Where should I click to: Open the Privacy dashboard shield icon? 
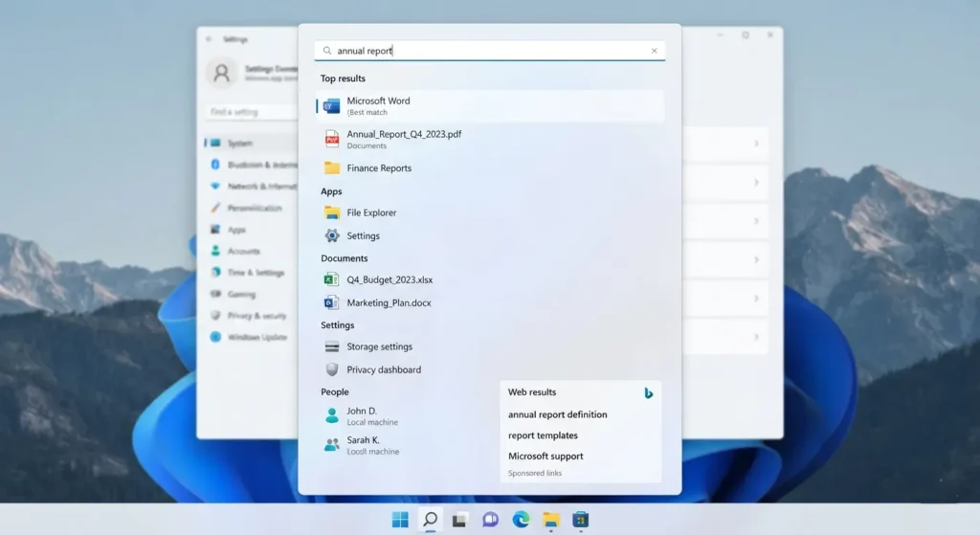[x=332, y=369]
